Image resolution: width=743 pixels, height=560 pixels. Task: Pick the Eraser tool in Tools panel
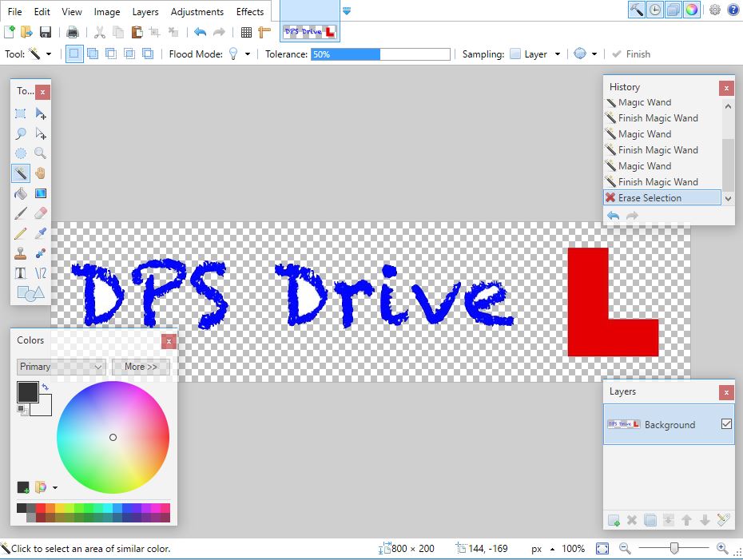coord(40,213)
